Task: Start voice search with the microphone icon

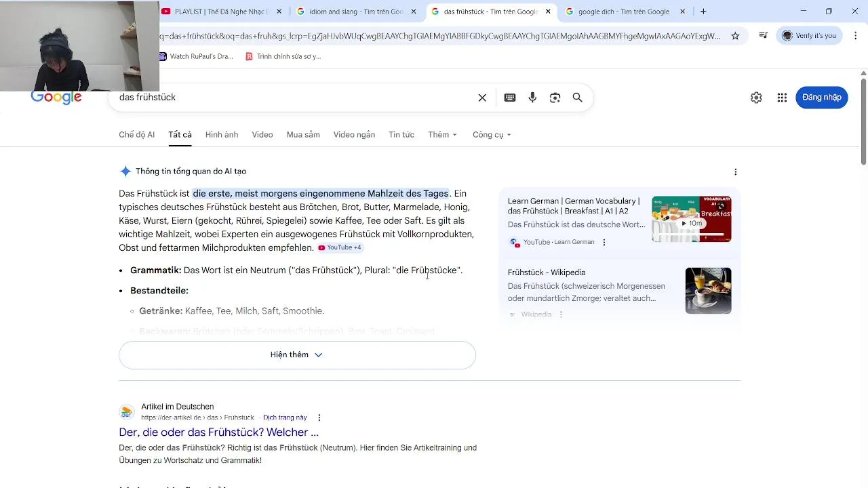Action: click(532, 98)
